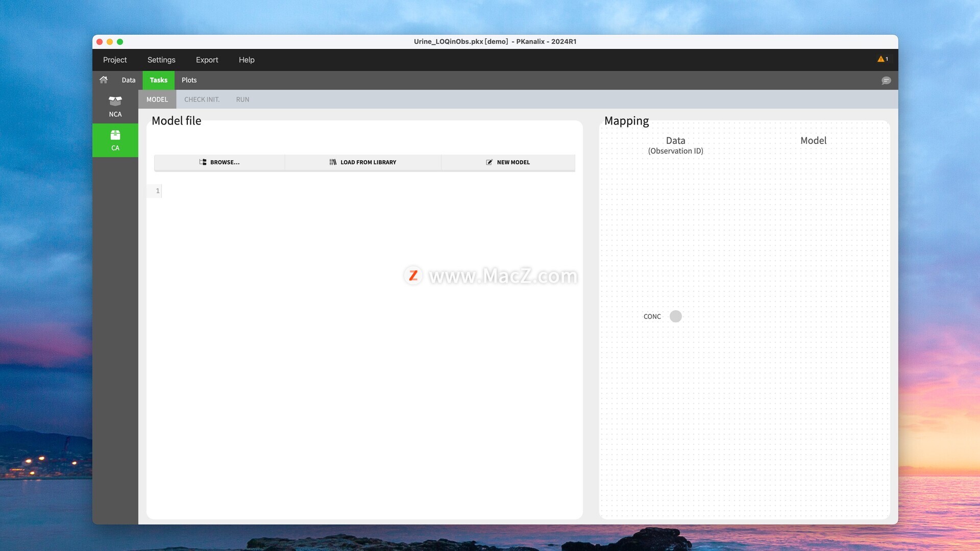
Task: Open the NCA task panel
Action: pos(115,106)
